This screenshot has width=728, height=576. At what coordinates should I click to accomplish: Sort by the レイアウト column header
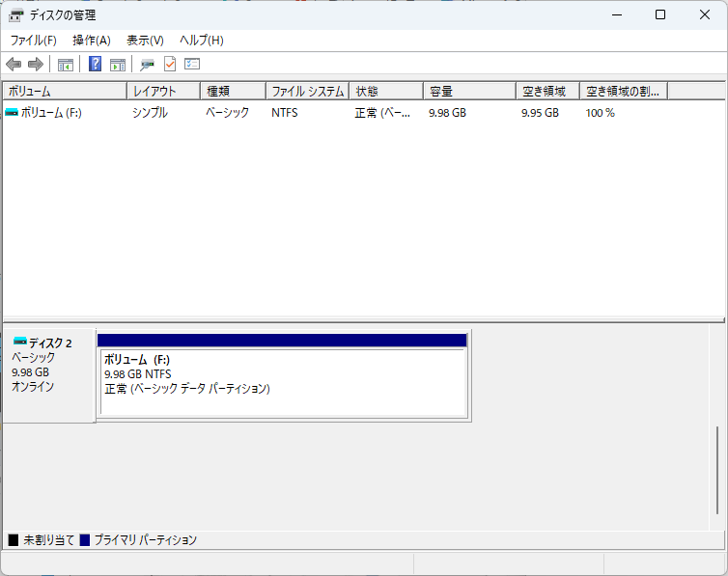click(164, 92)
